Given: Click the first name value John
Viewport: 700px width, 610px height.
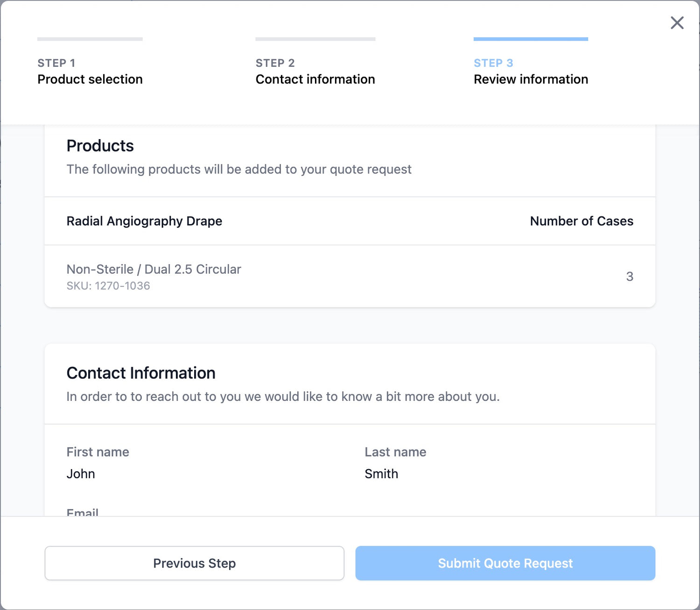Looking at the screenshot, I should tap(81, 474).
